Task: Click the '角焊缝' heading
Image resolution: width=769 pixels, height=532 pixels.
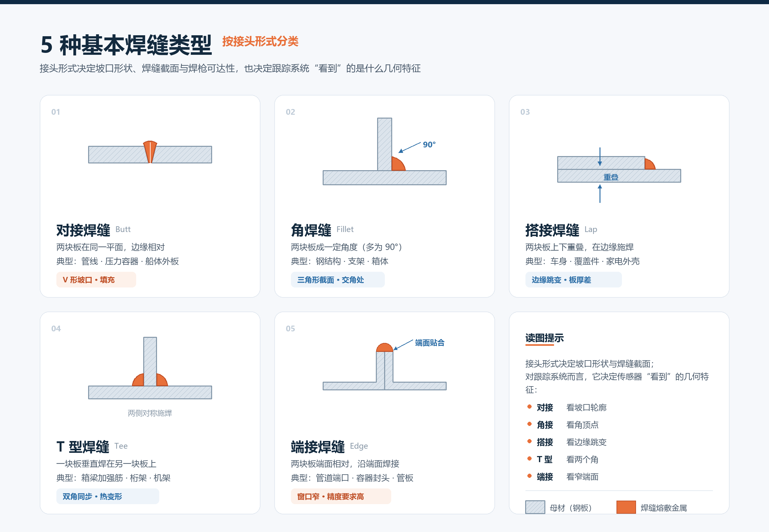Action: (x=311, y=230)
